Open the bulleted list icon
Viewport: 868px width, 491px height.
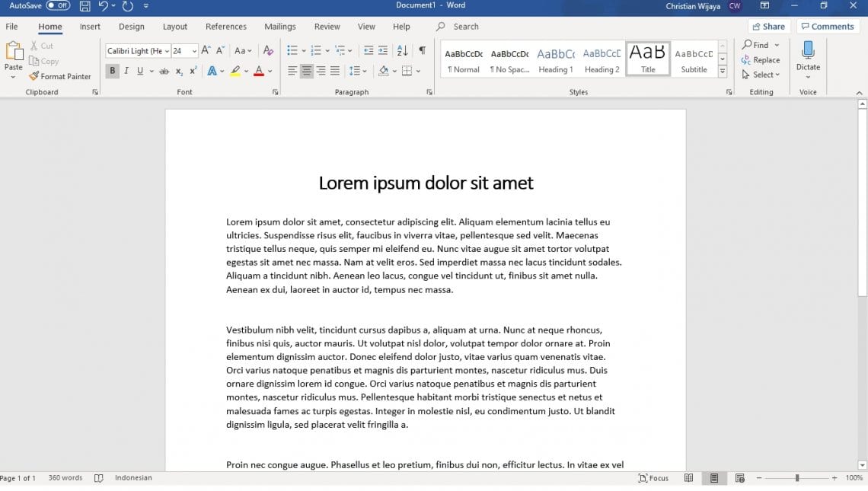point(293,52)
